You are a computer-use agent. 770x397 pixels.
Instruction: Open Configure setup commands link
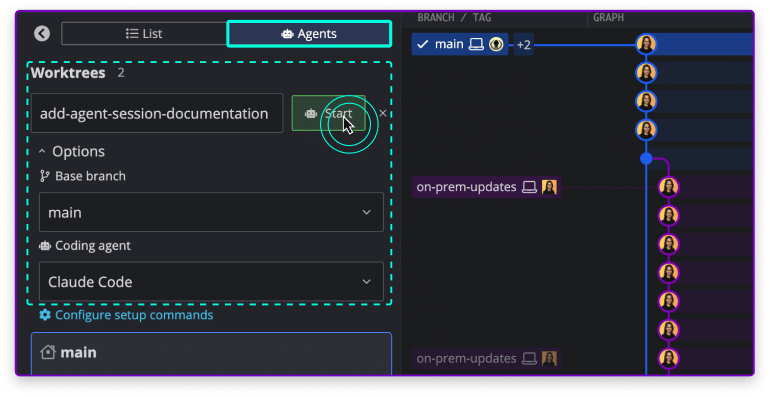134,315
